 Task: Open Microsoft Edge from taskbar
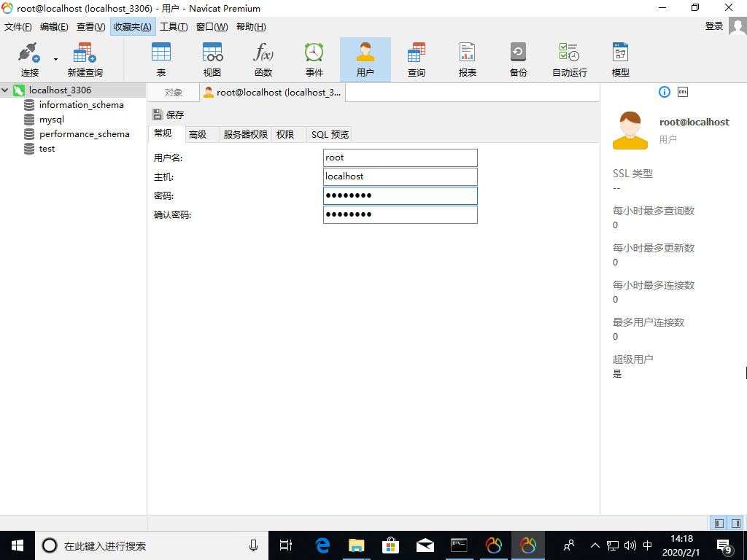pyautogui.click(x=322, y=545)
